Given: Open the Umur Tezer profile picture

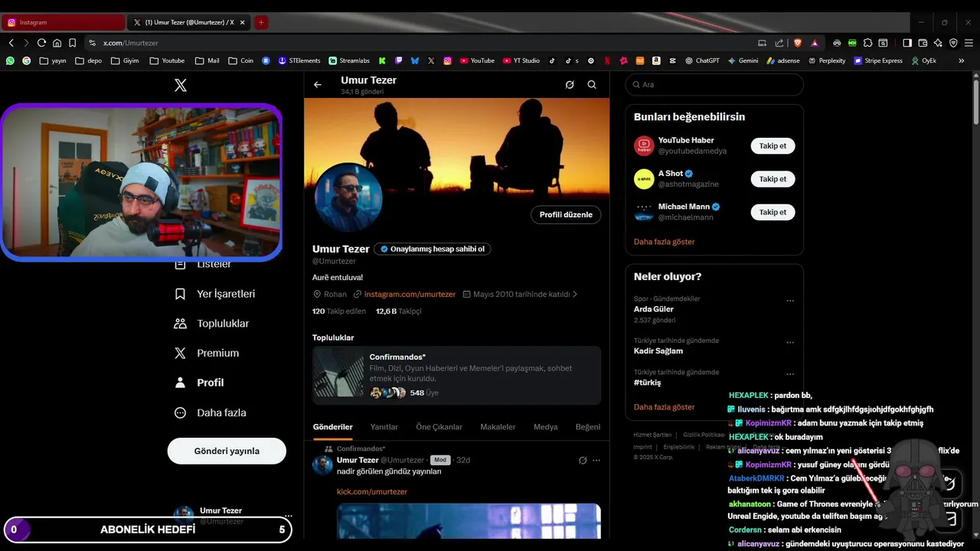Looking at the screenshot, I should [x=348, y=197].
